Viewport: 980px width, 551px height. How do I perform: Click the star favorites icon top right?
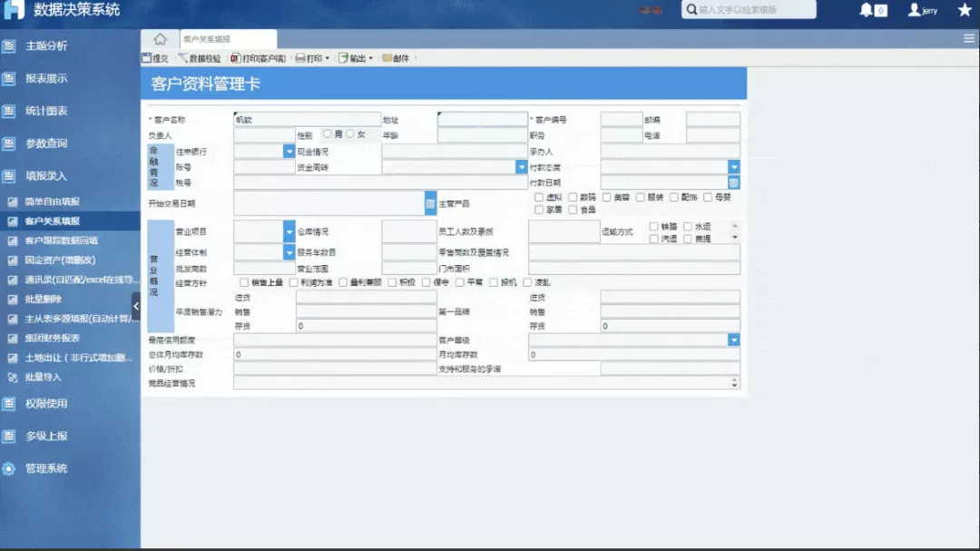[965, 10]
